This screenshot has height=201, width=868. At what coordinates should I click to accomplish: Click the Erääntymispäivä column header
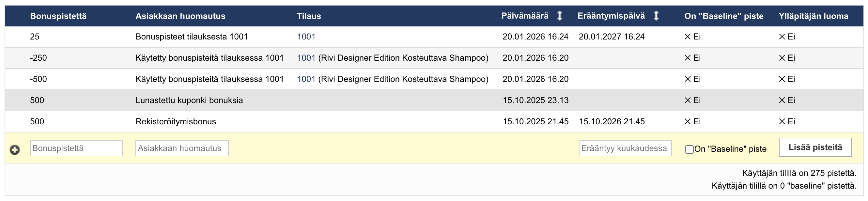[611, 16]
